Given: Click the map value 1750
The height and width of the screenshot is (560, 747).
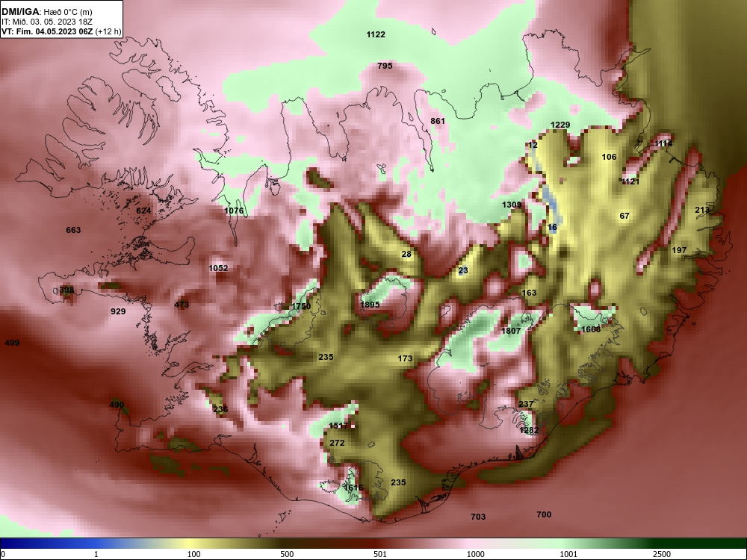Looking at the screenshot, I should pyautogui.click(x=301, y=306).
